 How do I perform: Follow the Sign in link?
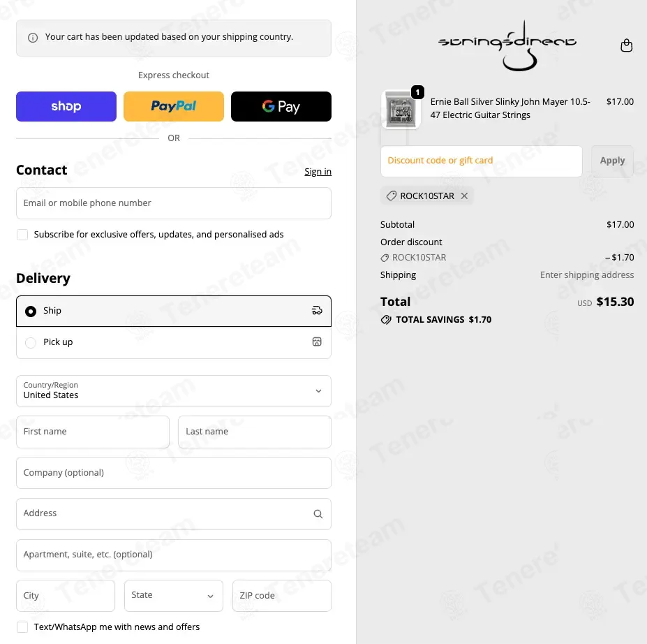[x=318, y=172]
